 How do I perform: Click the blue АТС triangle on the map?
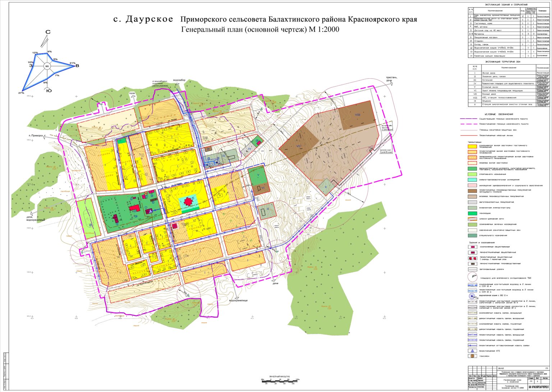[151, 211]
